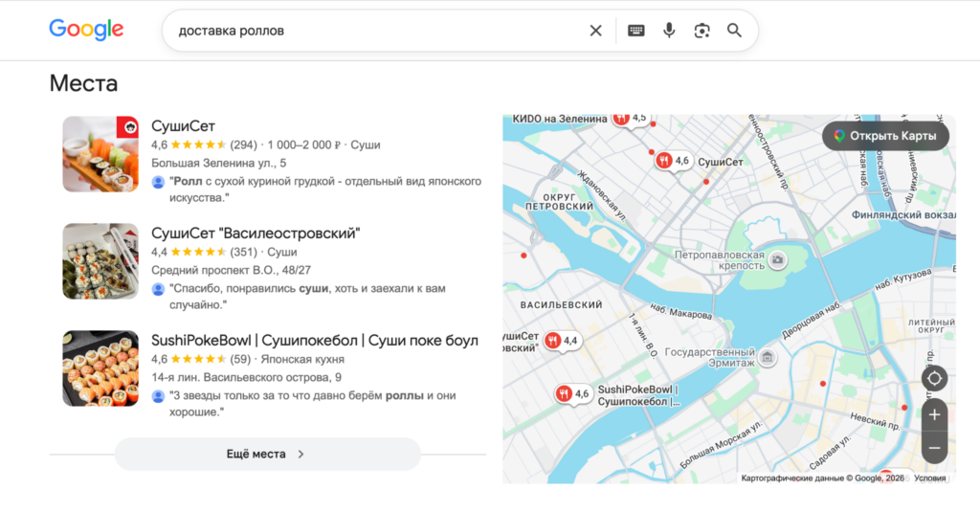Click Петропавловская крепость landmark icon
The width and height of the screenshot is (980, 512).
[x=777, y=259]
